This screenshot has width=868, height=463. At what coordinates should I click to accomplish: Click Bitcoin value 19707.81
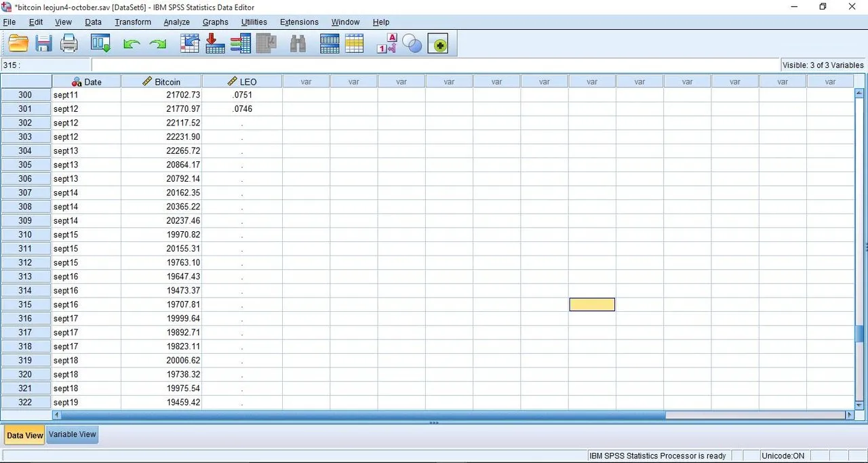(x=161, y=304)
